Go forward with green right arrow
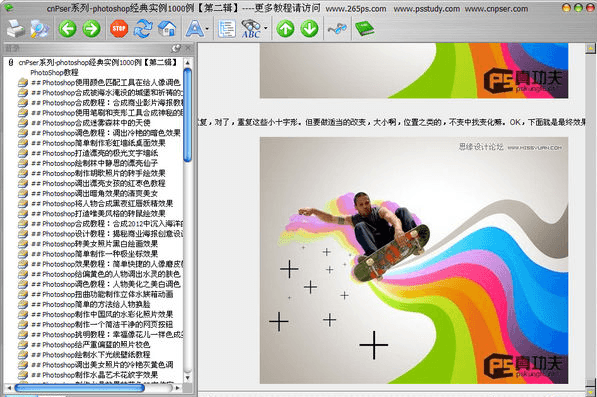Image resolution: width=597 pixels, height=397 pixels. coord(91,29)
